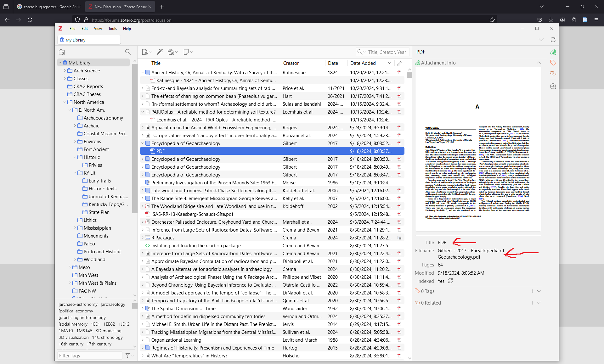Open the browser Downloads icon
Screen dimensions: 604x364
(x=551, y=20)
